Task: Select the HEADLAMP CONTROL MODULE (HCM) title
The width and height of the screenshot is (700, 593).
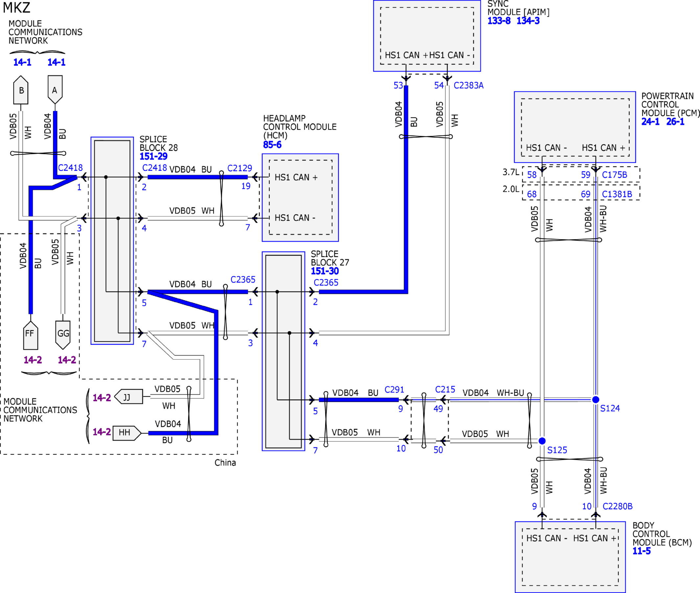Action: (x=300, y=127)
